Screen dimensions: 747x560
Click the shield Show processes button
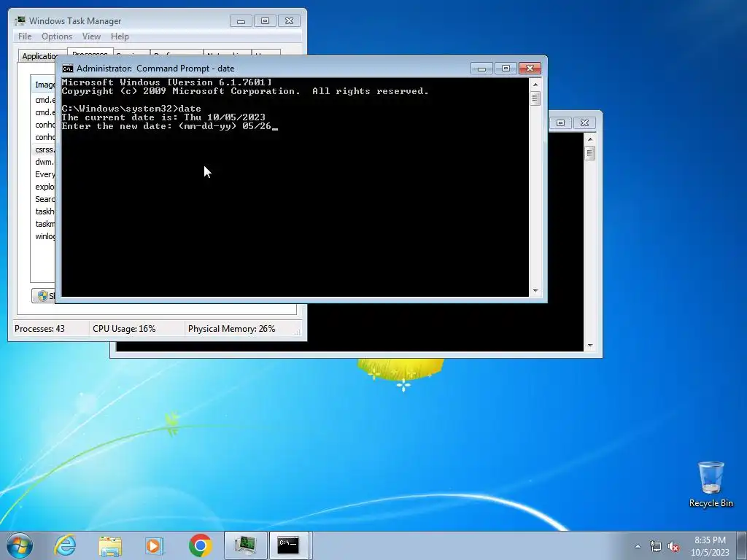point(43,296)
